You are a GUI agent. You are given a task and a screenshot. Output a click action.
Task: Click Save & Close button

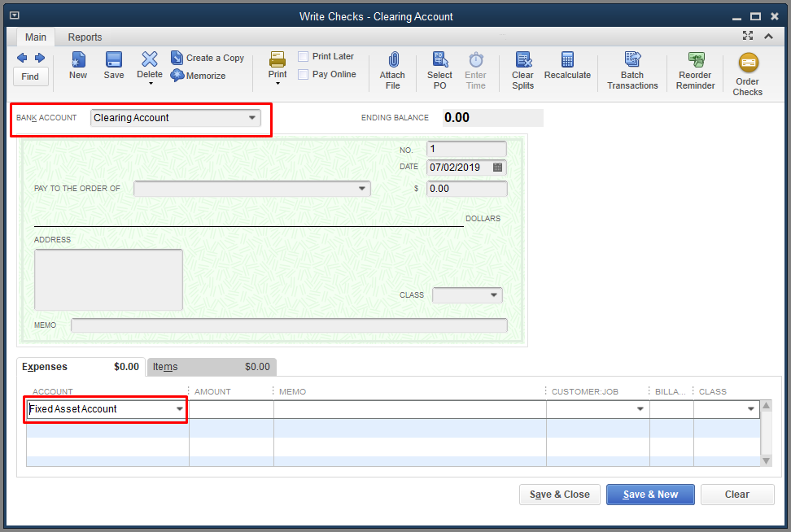click(560, 495)
